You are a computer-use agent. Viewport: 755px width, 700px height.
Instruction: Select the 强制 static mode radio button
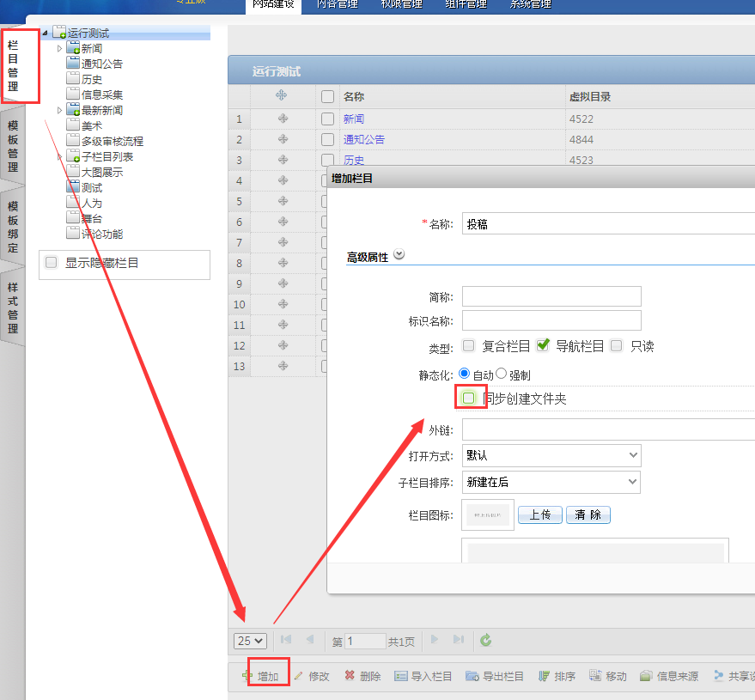(502, 374)
